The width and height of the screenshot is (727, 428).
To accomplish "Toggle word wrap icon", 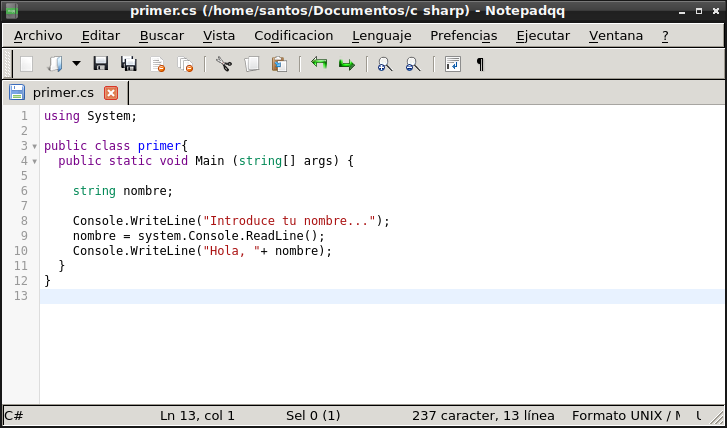I will pos(453,64).
